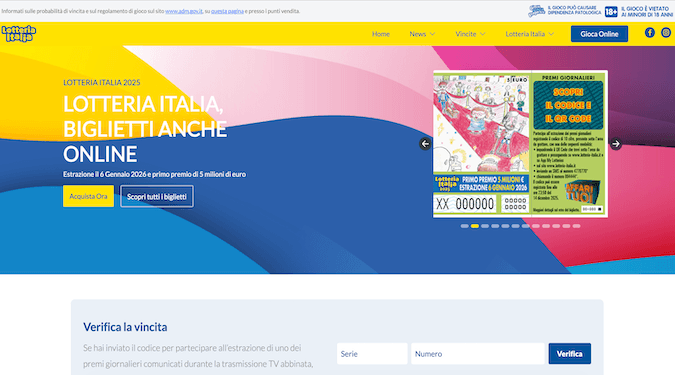Image resolution: width=675 pixels, height=375 pixels.
Task: Open the Facebook page icon
Action: pos(650,33)
